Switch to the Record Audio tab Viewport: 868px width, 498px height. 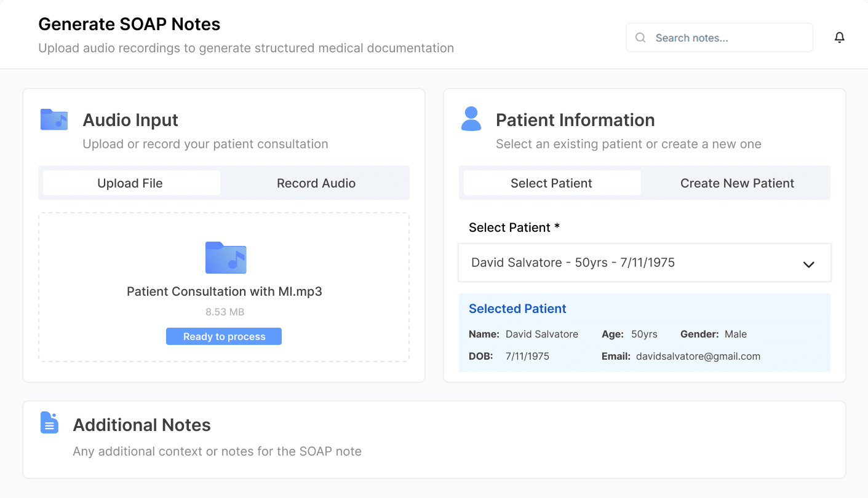(x=316, y=183)
